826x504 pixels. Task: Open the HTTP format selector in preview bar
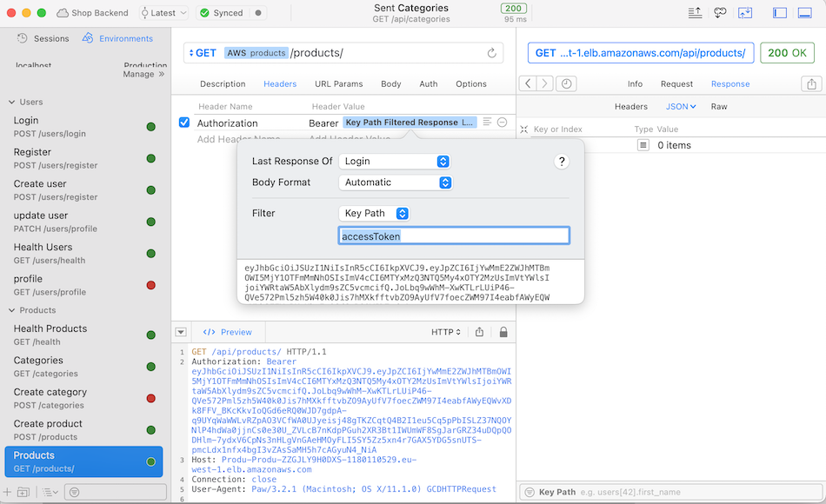446,332
